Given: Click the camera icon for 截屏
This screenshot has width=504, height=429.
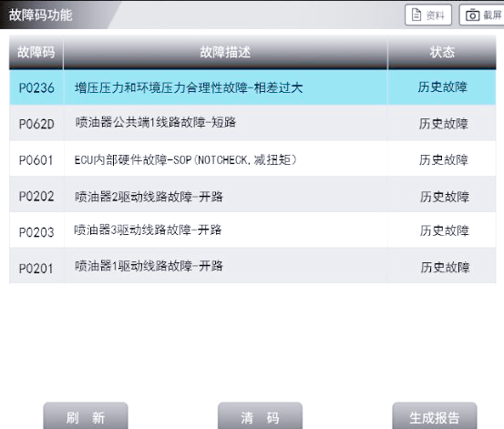Looking at the screenshot, I should click(472, 15).
